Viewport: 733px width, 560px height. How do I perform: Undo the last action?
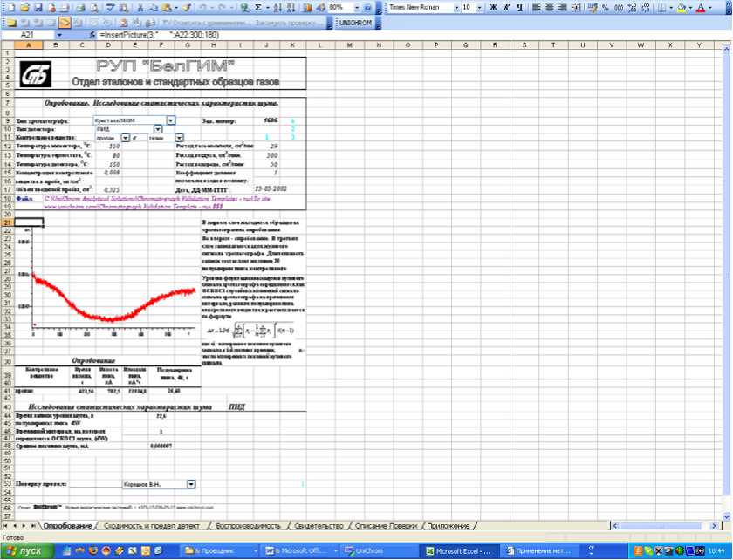[x=202, y=8]
